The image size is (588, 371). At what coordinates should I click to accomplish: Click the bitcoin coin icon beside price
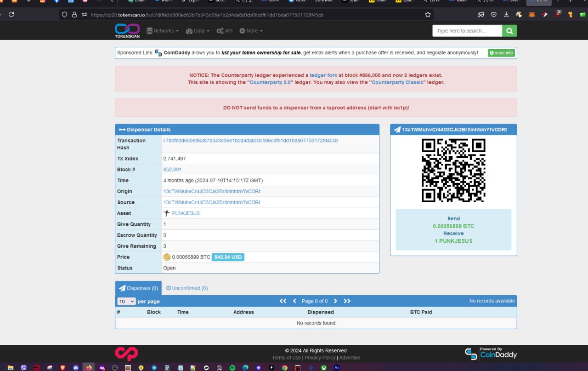click(167, 257)
